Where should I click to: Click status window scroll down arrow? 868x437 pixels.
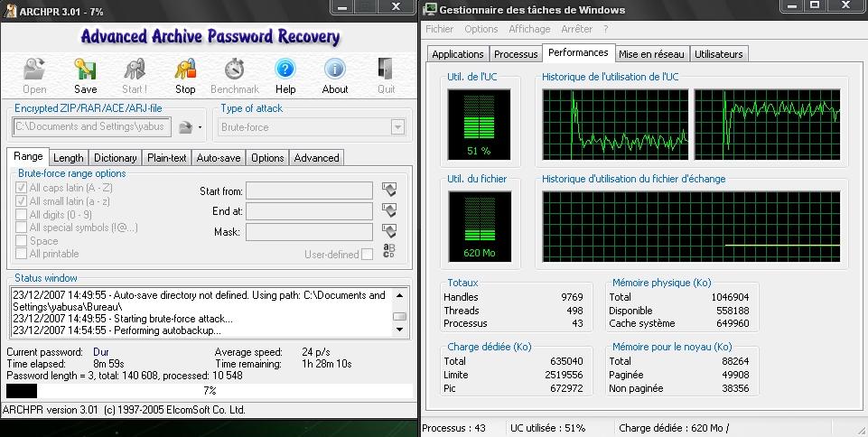(400, 330)
